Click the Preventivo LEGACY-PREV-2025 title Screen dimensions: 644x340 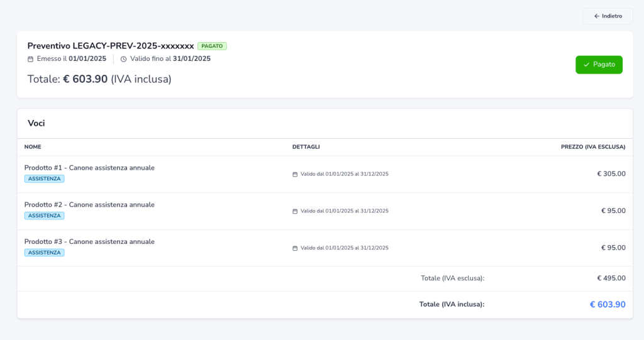click(111, 46)
